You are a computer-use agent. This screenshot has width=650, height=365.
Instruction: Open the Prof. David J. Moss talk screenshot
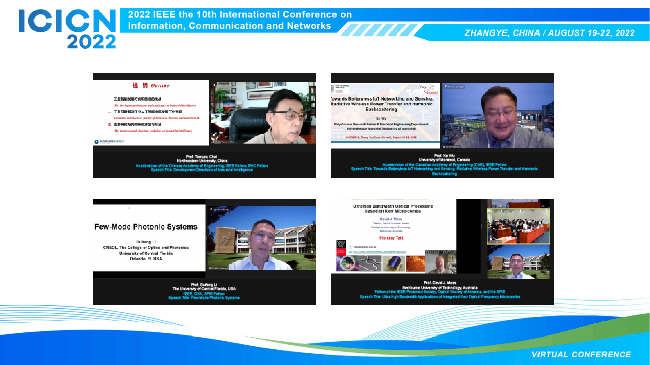pyautogui.click(x=442, y=252)
